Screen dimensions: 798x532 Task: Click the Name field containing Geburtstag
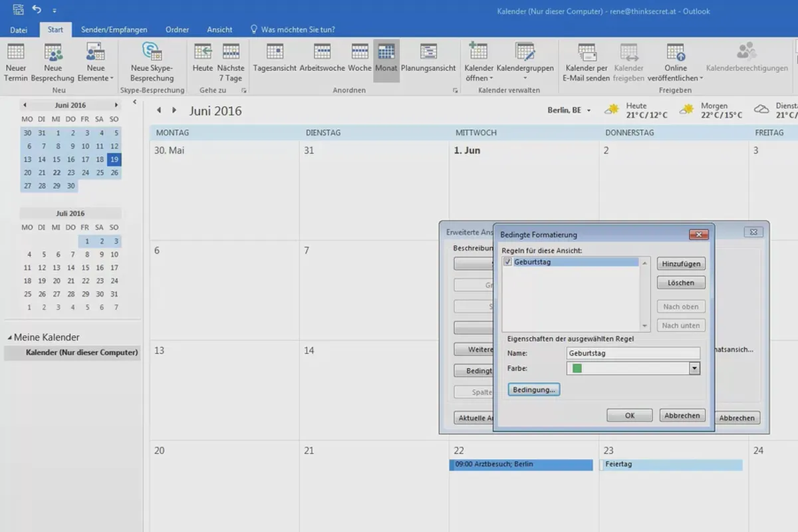coord(633,353)
